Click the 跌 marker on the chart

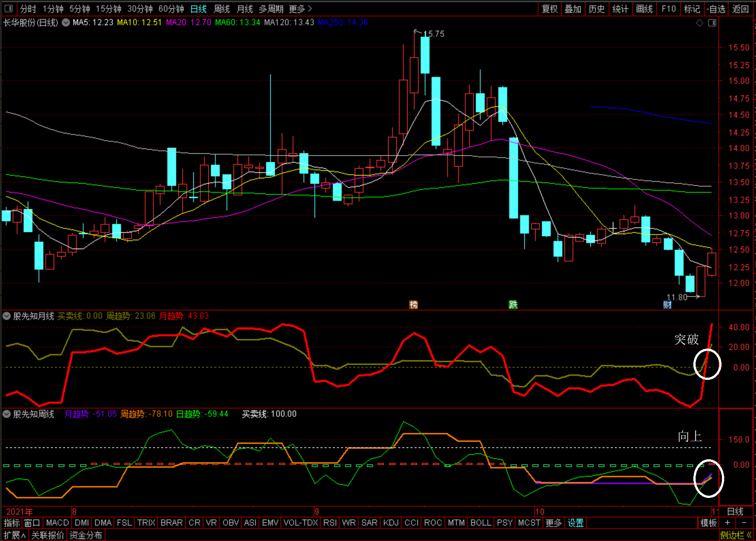click(513, 305)
